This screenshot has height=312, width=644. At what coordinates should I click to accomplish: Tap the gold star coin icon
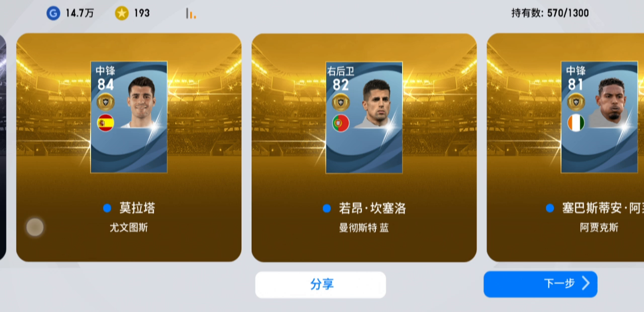[x=122, y=13]
